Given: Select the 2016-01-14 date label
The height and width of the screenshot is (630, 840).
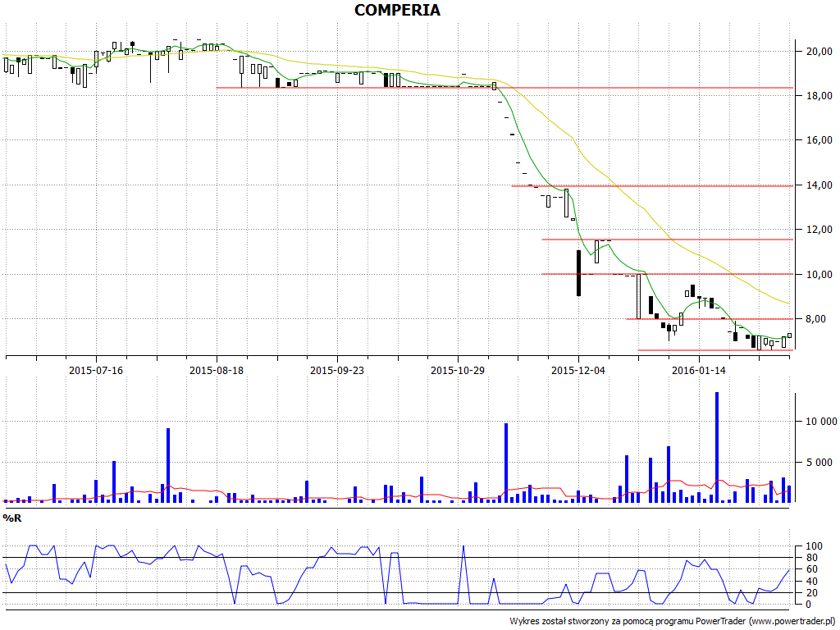Looking at the screenshot, I should [699, 370].
